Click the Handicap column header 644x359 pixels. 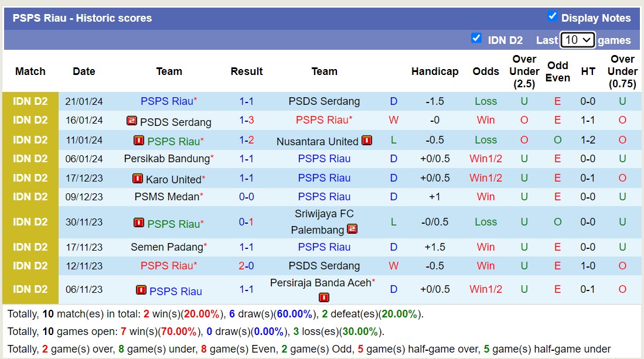[x=434, y=71]
